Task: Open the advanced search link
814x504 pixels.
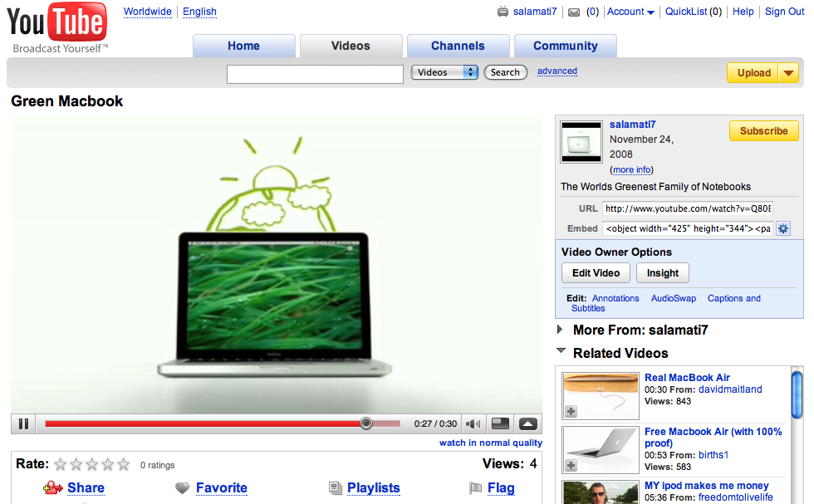Action: (557, 71)
